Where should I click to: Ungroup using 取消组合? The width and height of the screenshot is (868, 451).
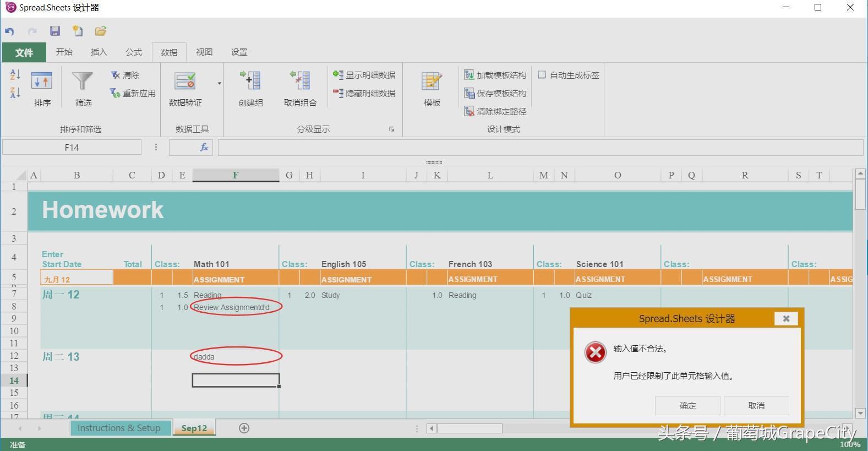pyautogui.click(x=300, y=89)
